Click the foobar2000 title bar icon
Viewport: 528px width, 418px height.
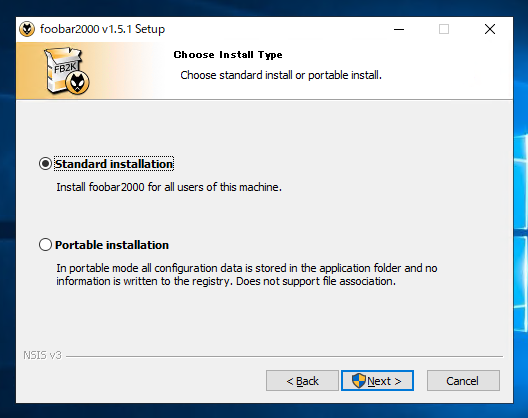coord(27,29)
